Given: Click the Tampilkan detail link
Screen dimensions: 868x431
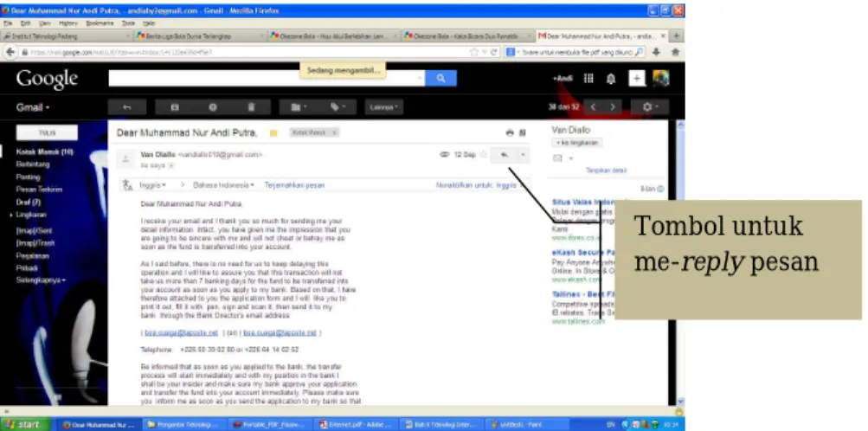Looking at the screenshot, I should point(606,171).
